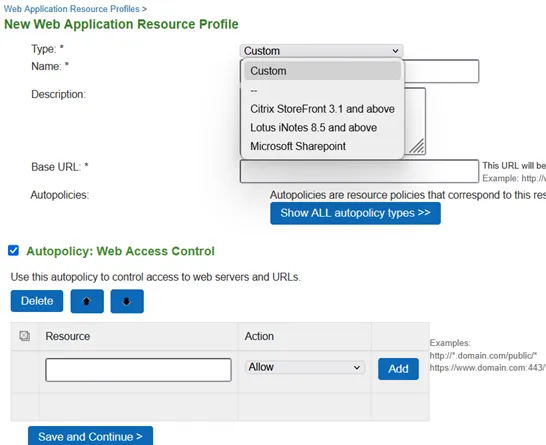Move resource down with down-arrow button
This screenshot has width=546, height=445.
(127, 301)
